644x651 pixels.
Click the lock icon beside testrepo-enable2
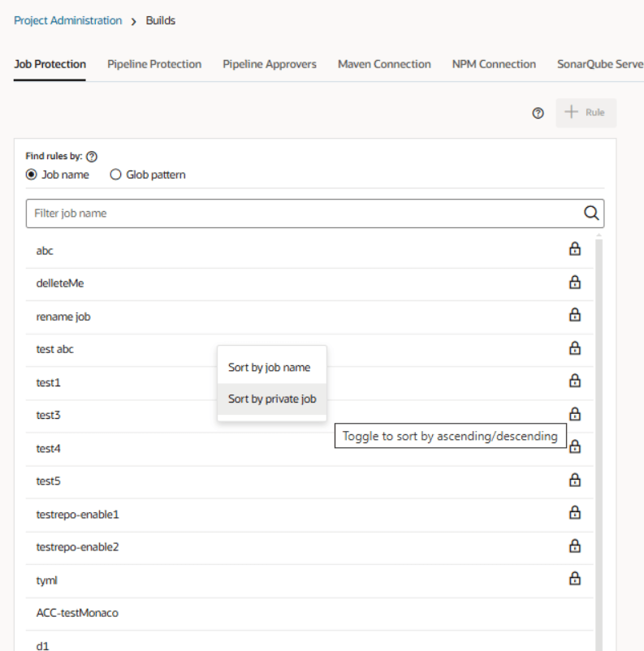tap(575, 545)
